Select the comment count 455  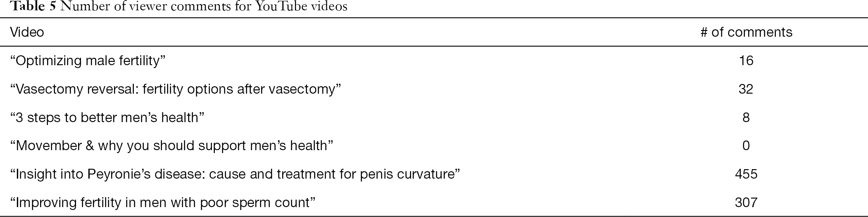[x=746, y=174]
